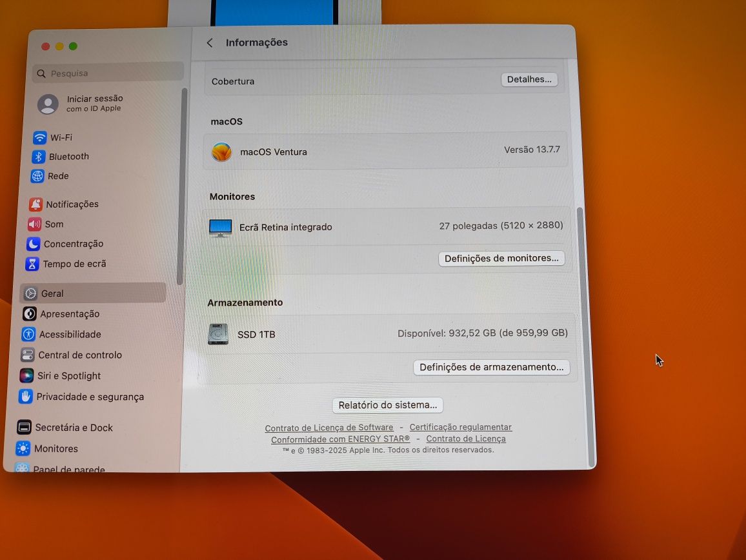Open Privacidade e segurança hand icon

coord(26,396)
